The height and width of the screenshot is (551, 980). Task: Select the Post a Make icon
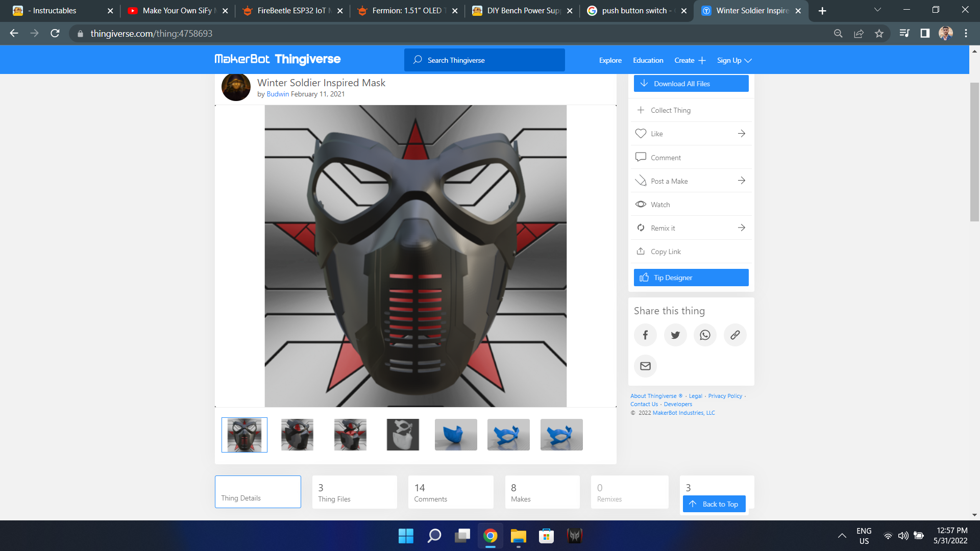641,181
